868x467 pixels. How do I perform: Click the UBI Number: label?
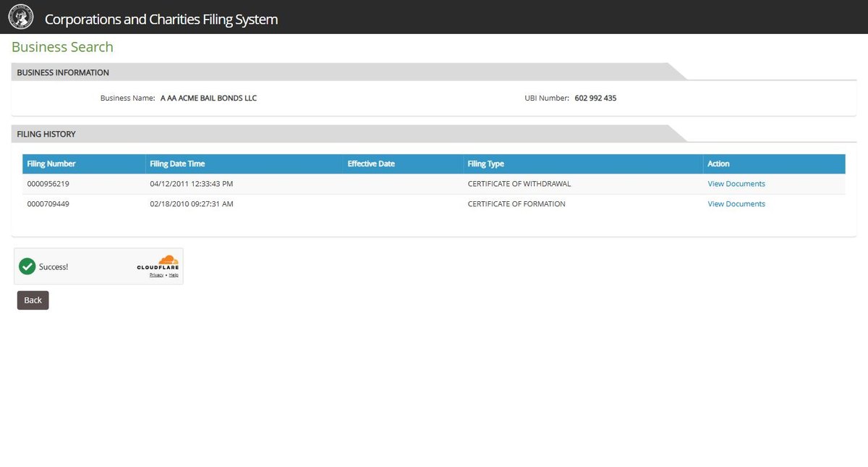[x=547, y=98]
